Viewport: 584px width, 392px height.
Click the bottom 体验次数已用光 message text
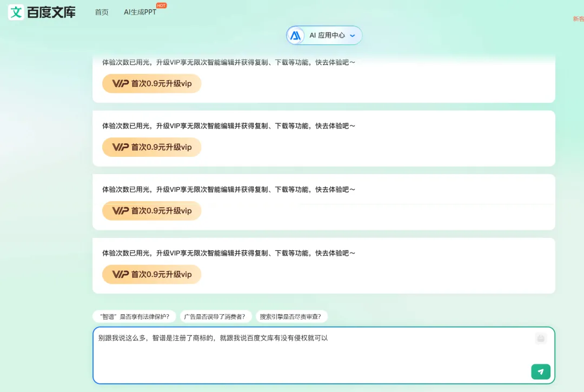click(229, 253)
